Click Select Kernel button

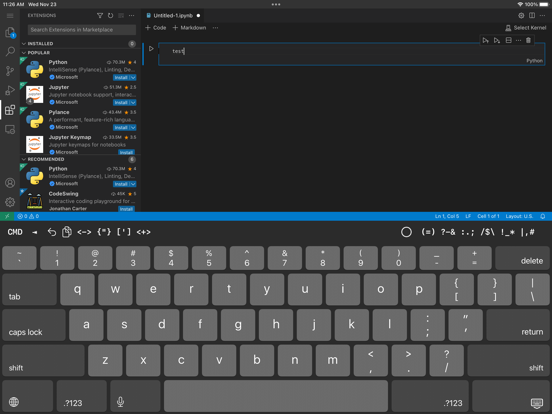click(x=526, y=28)
